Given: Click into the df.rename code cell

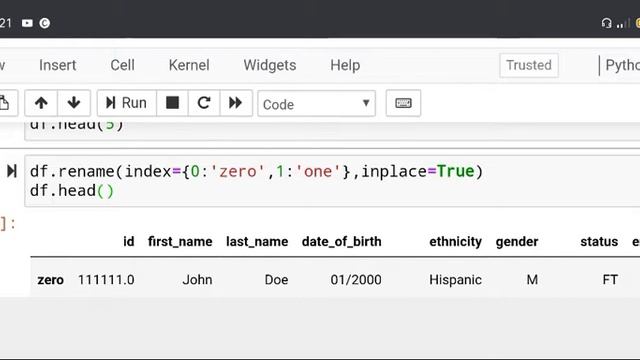Looking at the screenshot, I should tap(332, 181).
